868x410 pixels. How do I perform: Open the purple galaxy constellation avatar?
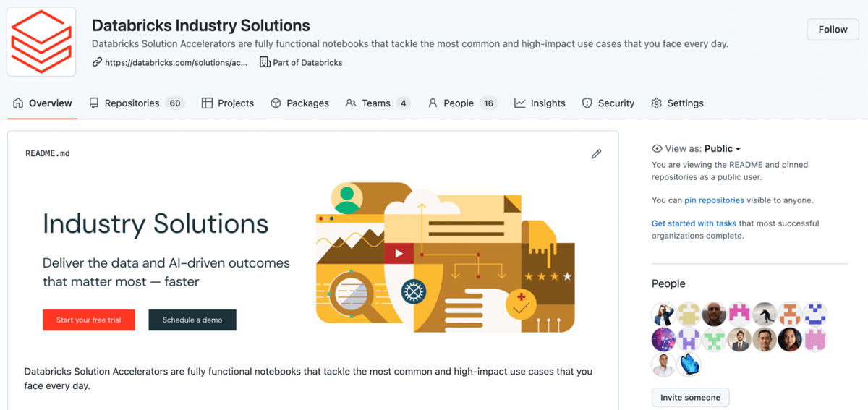coord(664,340)
